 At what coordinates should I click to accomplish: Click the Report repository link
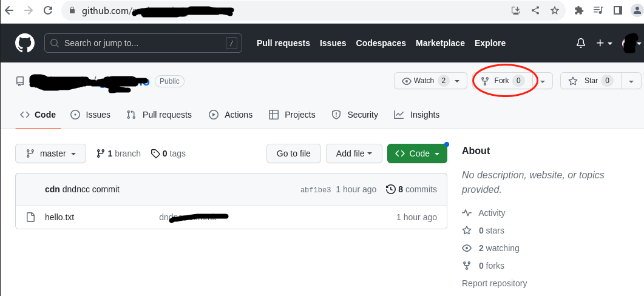click(x=495, y=283)
